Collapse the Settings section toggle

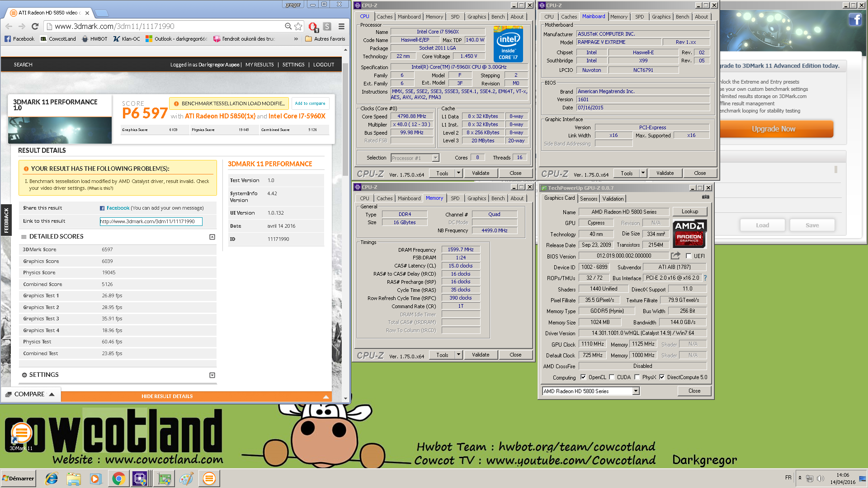pyautogui.click(x=212, y=375)
